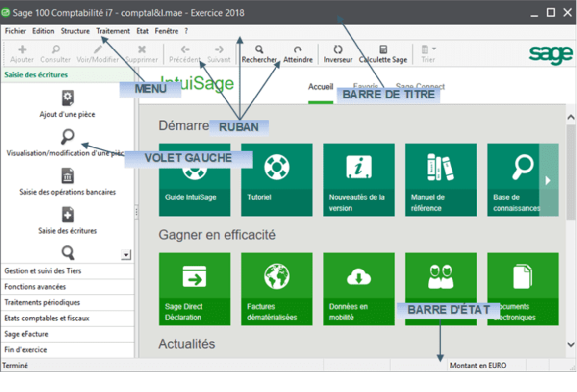577x392 pixels.
Task: Click the bottom magnifier icon in left pane
Action: pyautogui.click(x=67, y=253)
